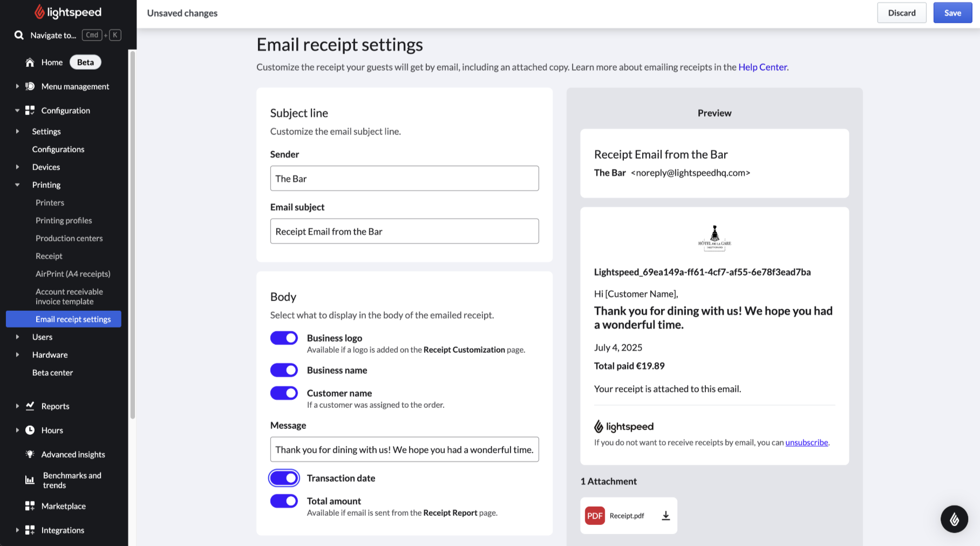Click the Marketplace icon in sidebar
980x546 pixels.
coord(30,506)
